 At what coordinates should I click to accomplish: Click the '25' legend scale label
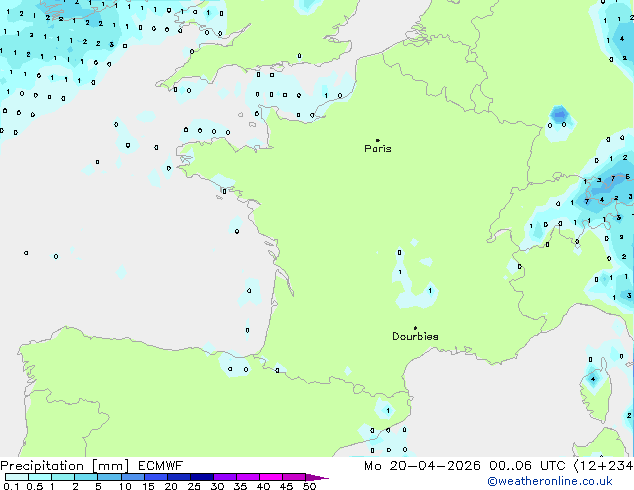[194, 486]
